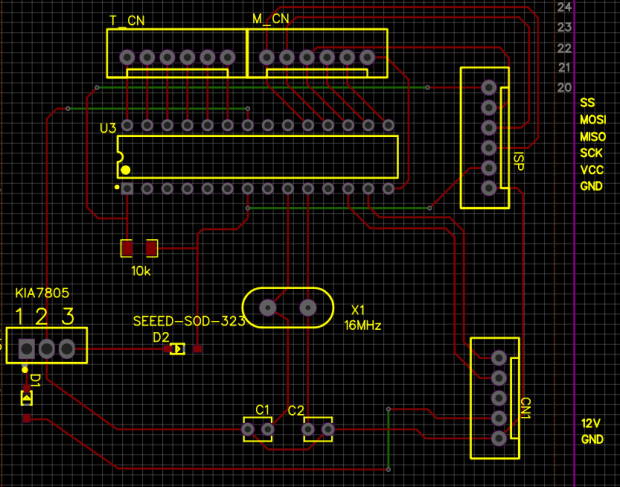This screenshot has height=487, width=620.
Task: Click the D2 diode symbol
Action: 178,349
